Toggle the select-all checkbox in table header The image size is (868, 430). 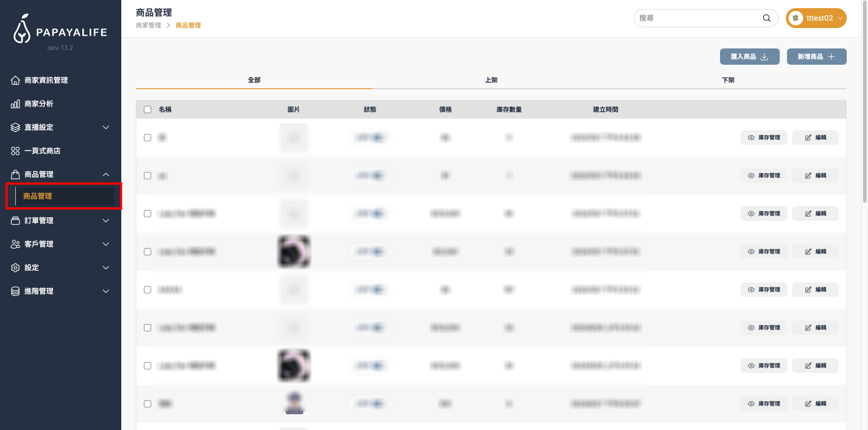click(148, 110)
